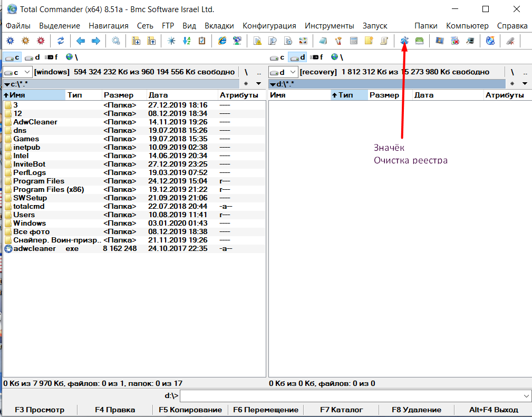
Task: Click the new sticky note icon
Action: [x=369, y=41]
